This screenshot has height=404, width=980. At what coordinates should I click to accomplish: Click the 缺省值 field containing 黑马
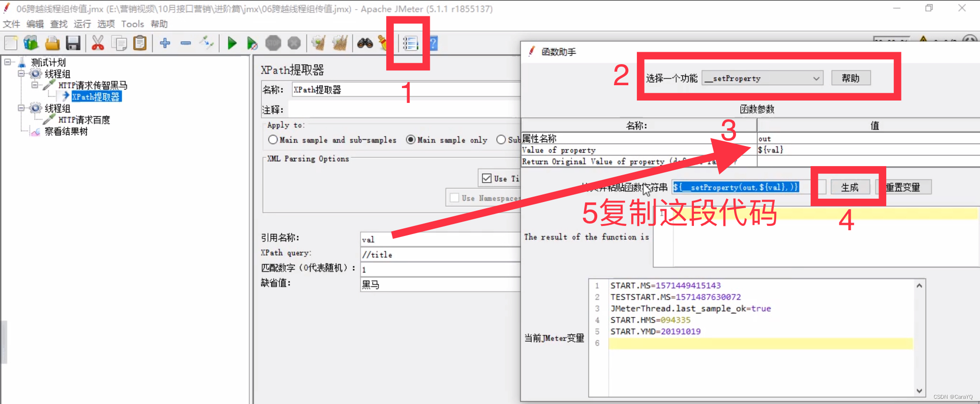[x=440, y=284]
